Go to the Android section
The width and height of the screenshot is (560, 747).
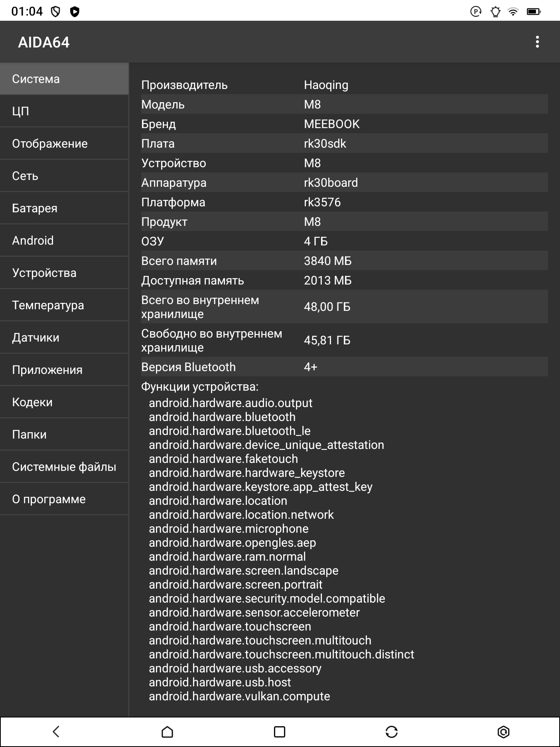64,241
